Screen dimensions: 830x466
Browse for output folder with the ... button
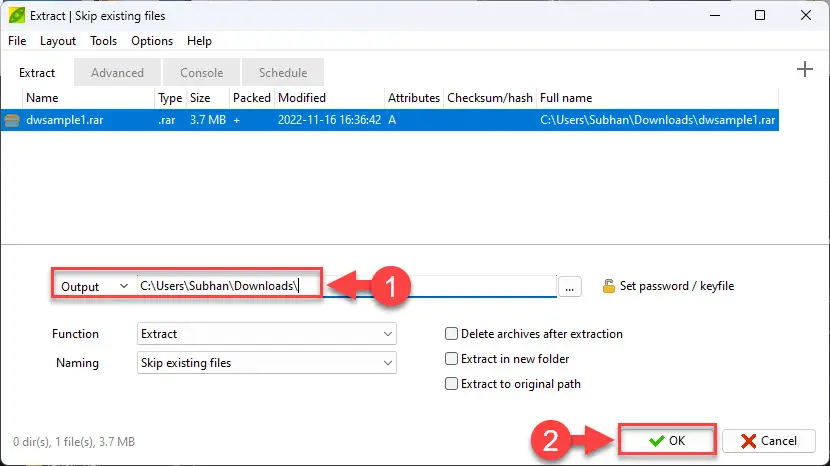point(570,286)
